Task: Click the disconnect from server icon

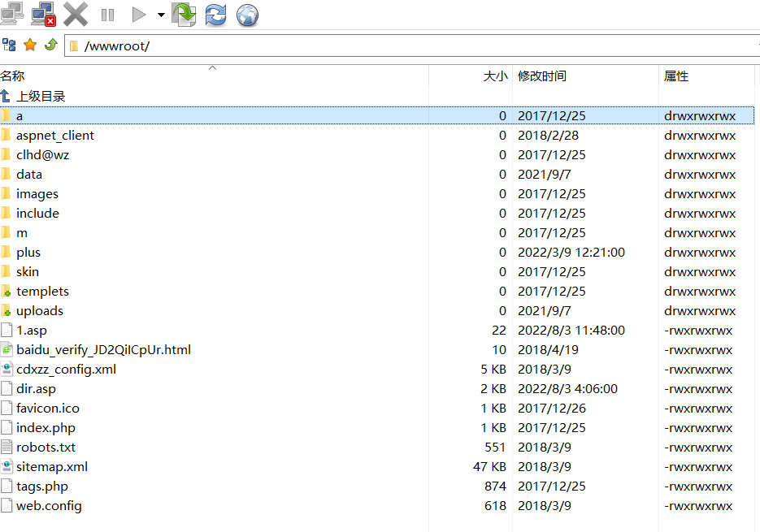Action: tap(42, 14)
